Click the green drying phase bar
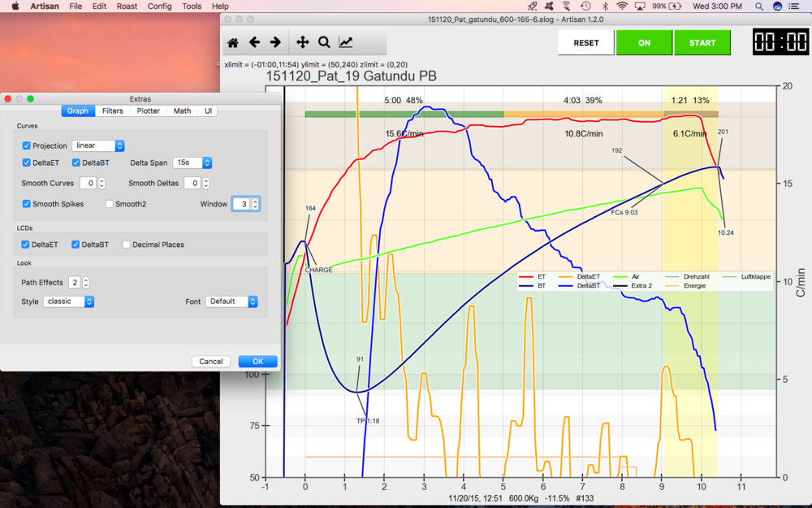This screenshot has width=812, height=508. tap(404, 114)
